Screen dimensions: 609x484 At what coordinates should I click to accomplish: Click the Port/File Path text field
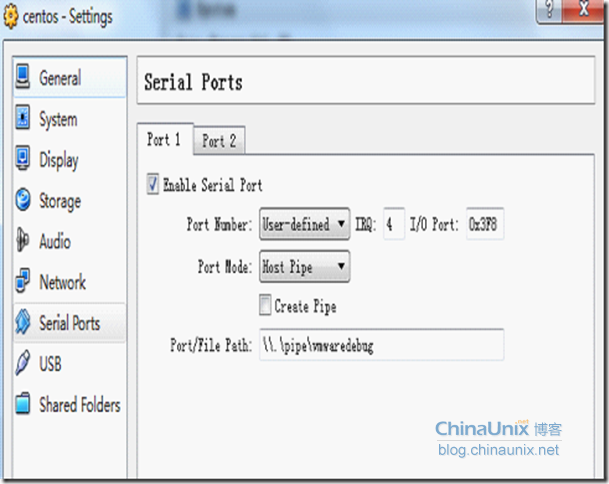pyautogui.click(x=381, y=345)
